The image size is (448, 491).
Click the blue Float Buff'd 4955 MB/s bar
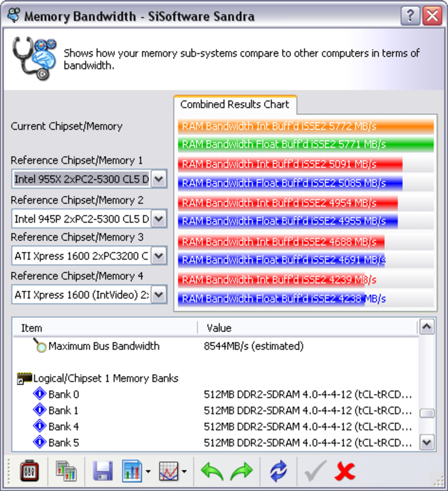(288, 221)
